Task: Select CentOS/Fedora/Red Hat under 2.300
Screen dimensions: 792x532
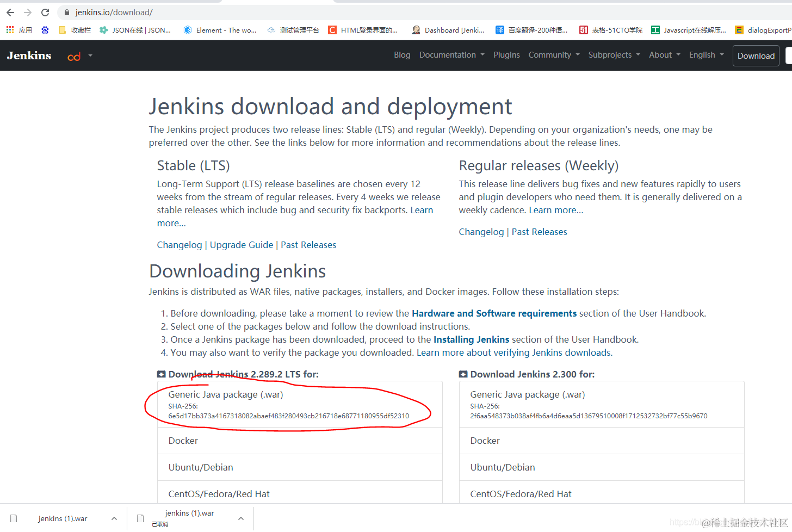Action: click(x=602, y=493)
